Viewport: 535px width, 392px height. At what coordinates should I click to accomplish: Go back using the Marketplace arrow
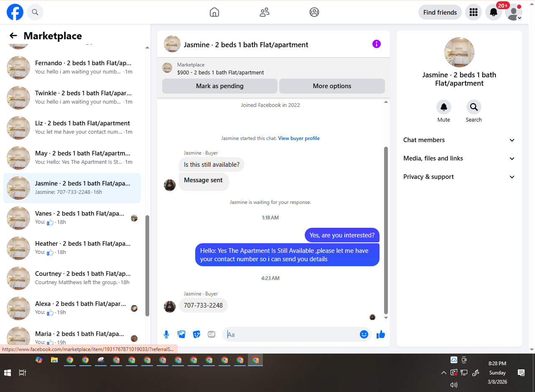coord(13,36)
